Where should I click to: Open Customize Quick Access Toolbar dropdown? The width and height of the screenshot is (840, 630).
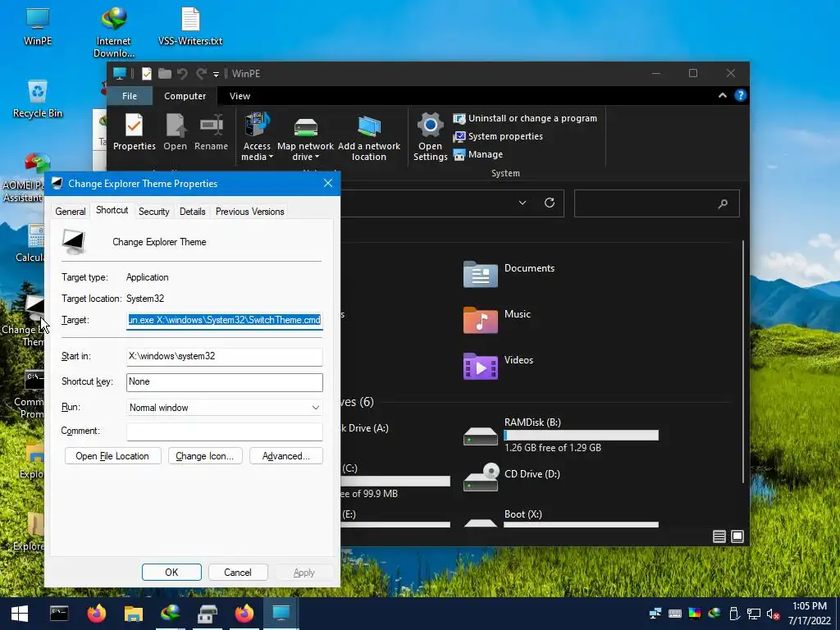click(216, 75)
